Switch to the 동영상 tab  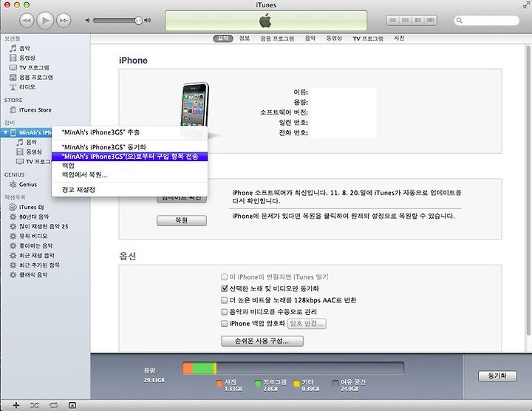(x=334, y=38)
